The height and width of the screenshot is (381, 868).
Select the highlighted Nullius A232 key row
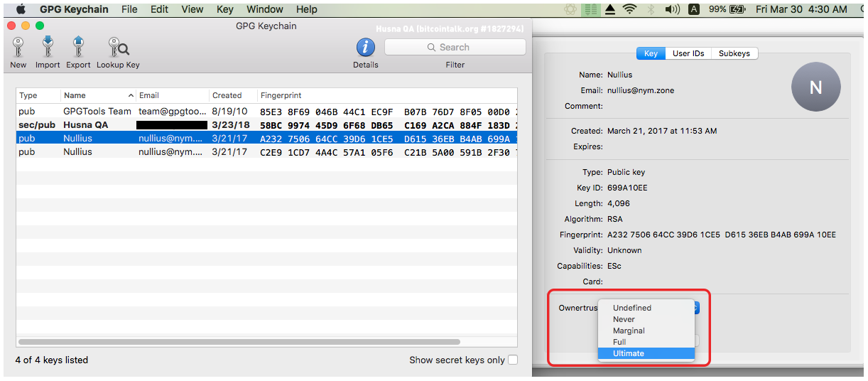(x=266, y=139)
